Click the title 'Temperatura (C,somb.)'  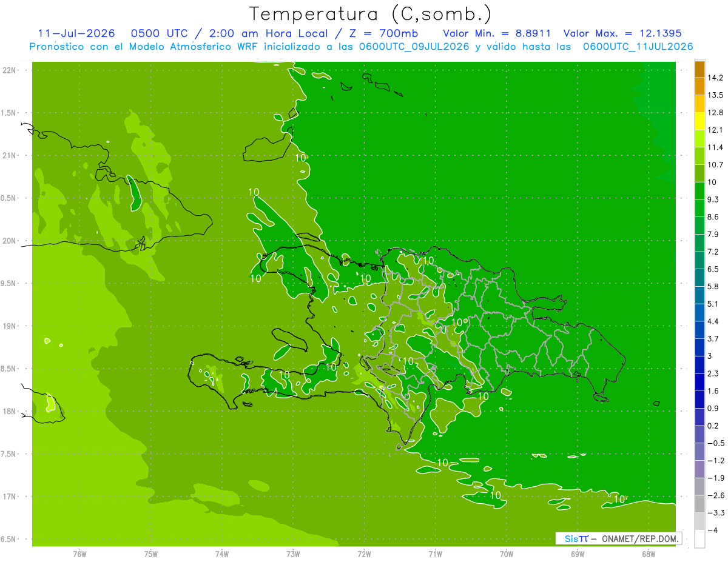(371, 14)
